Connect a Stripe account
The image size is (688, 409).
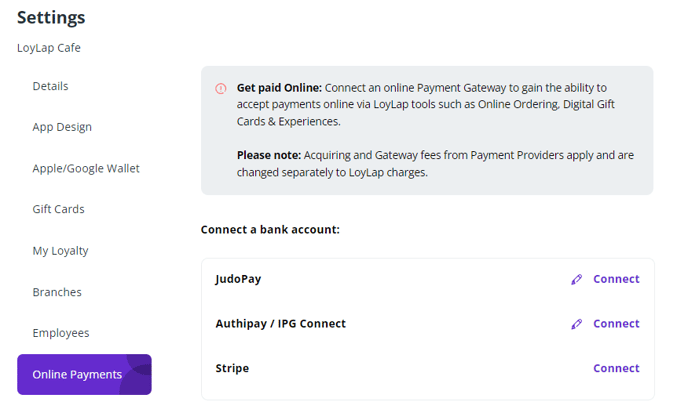point(616,368)
